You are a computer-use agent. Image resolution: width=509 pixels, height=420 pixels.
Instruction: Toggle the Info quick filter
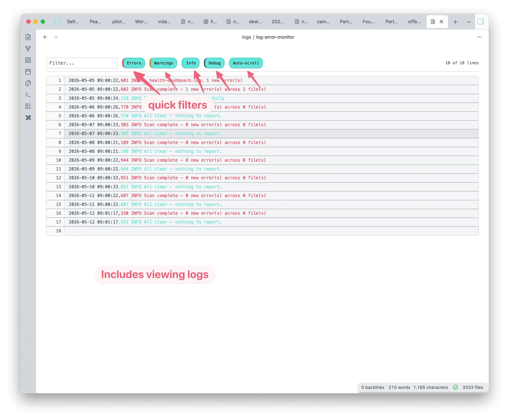191,63
